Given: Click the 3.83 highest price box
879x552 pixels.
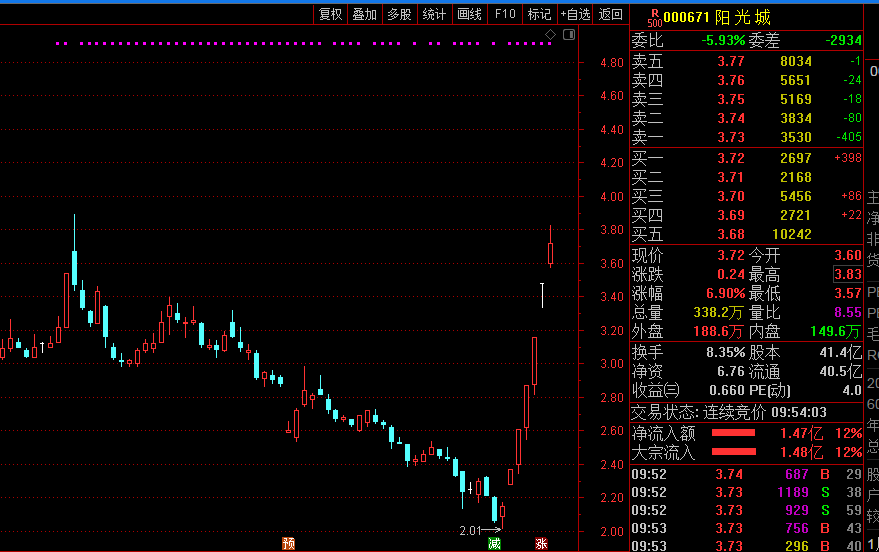Looking at the screenshot, I should (846, 274).
